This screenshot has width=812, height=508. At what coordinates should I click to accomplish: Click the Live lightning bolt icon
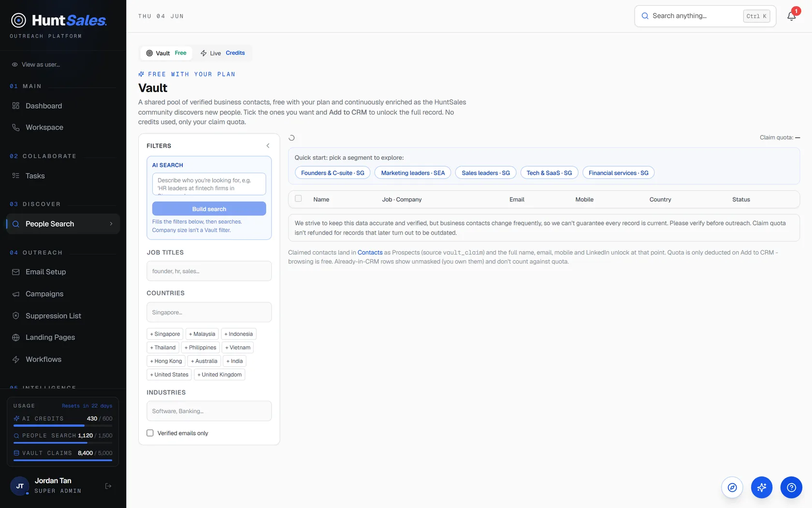(203, 53)
